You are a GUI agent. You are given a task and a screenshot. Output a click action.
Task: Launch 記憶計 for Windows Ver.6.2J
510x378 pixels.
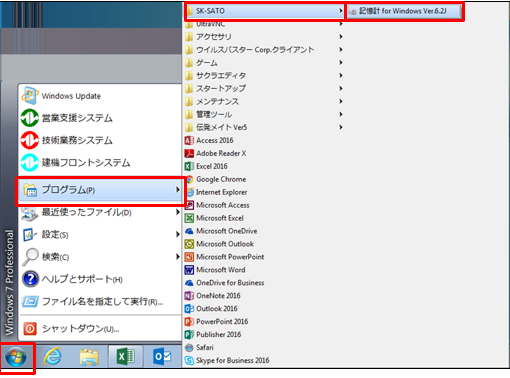tap(404, 11)
